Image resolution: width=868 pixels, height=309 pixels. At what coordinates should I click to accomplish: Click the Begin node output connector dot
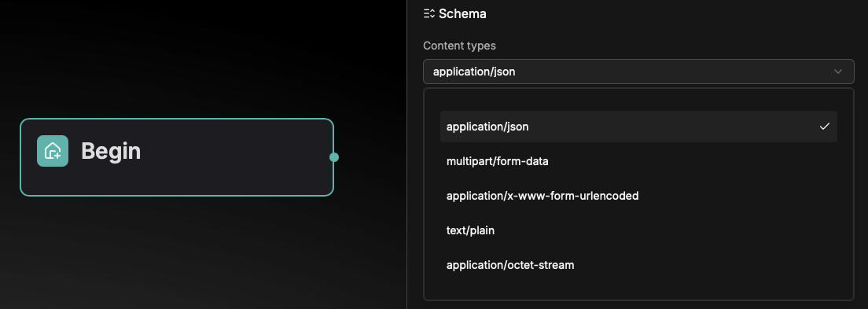click(334, 157)
